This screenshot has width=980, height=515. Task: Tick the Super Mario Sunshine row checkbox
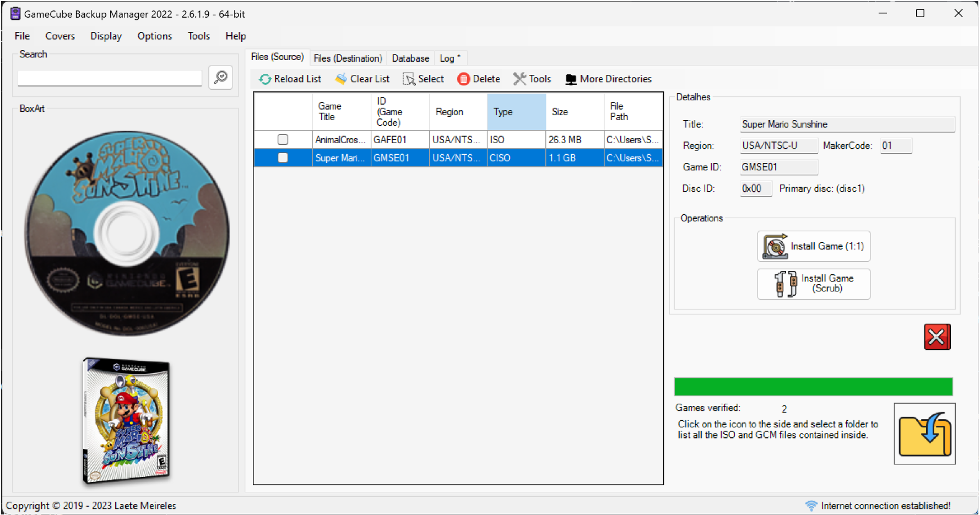tap(283, 158)
